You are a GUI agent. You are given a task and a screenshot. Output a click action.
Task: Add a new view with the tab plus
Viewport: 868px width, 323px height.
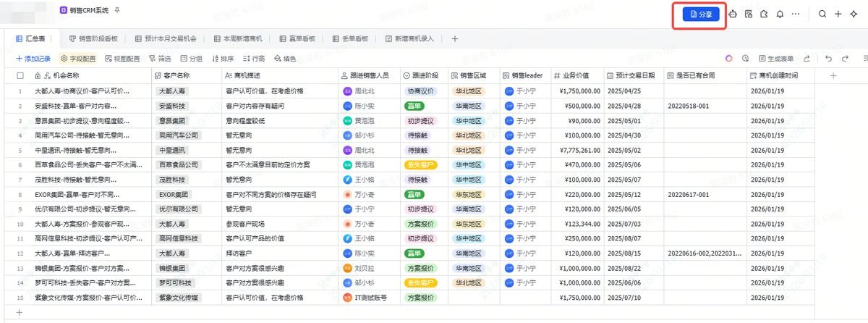point(454,38)
